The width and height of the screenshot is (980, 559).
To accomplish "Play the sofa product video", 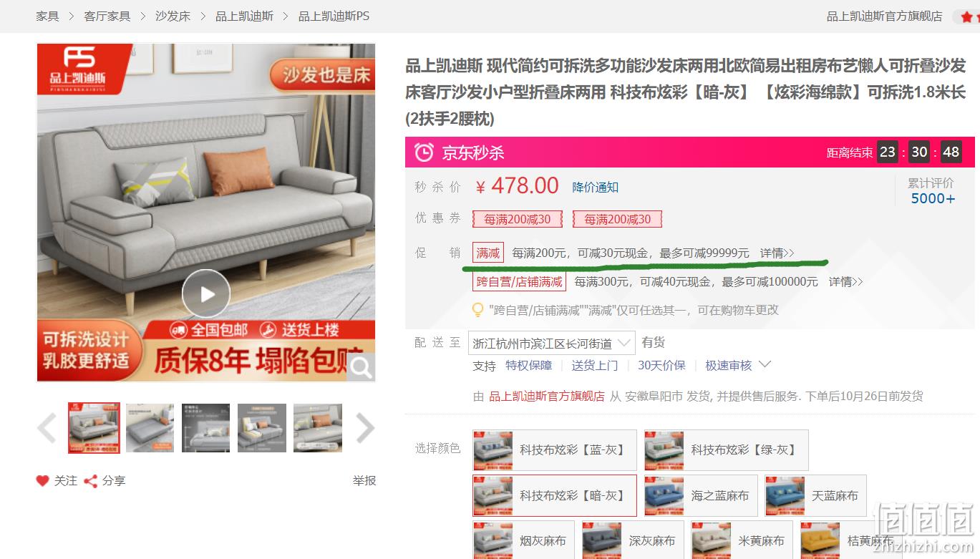I will coord(205,293).
